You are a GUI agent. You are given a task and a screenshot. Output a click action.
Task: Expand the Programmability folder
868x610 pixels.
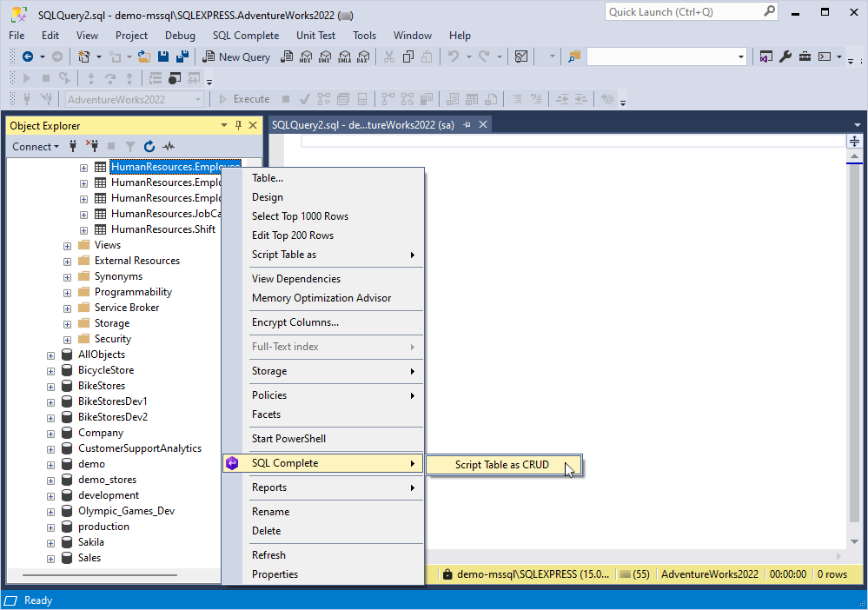point(67,293)
